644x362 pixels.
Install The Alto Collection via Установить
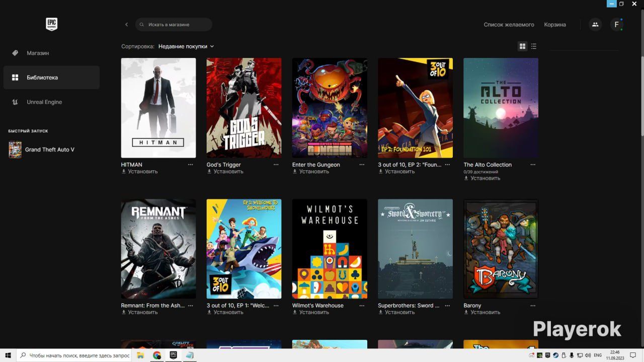pos(482,178)
